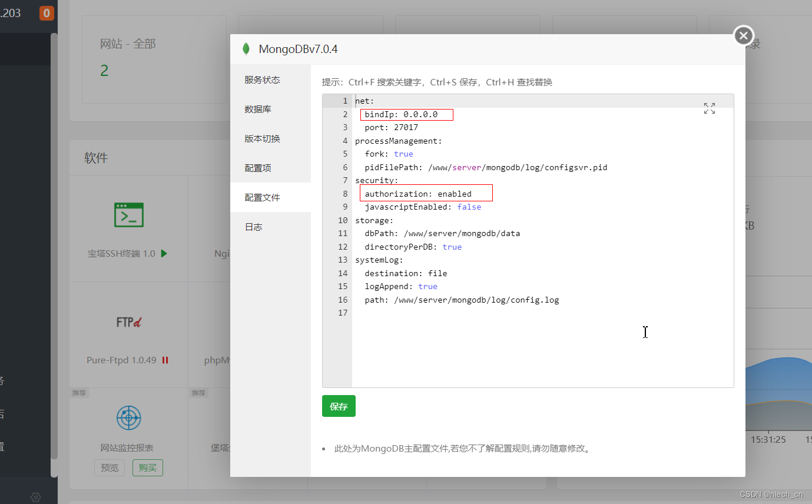Click 购买 button under 网站监控报表
Viewport: 812px width, 504px height.
point(148,467)
